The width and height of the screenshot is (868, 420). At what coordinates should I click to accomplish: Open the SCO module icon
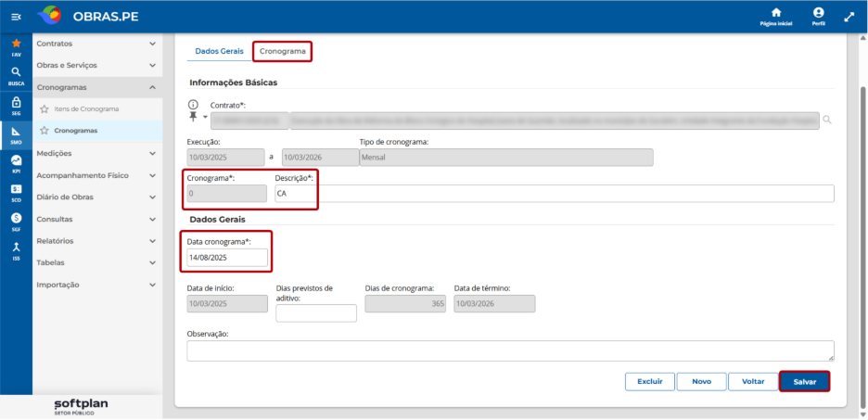[x=16, y=193]
